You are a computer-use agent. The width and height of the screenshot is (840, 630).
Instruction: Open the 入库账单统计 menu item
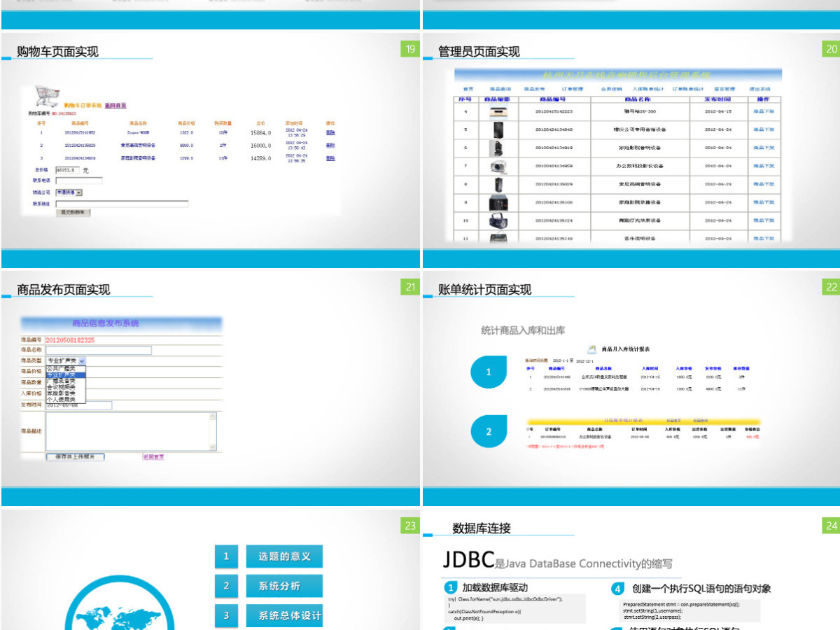647,90
